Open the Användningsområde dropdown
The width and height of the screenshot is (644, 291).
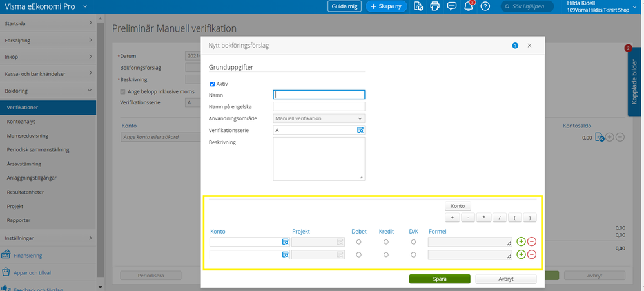[319, 118]
